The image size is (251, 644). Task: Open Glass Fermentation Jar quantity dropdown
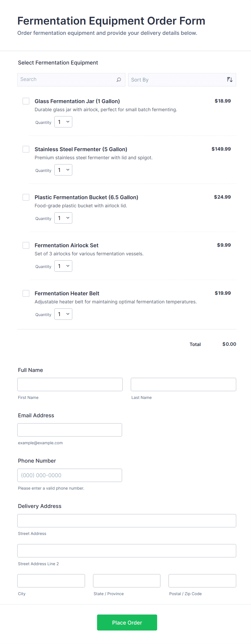(63, 122)
